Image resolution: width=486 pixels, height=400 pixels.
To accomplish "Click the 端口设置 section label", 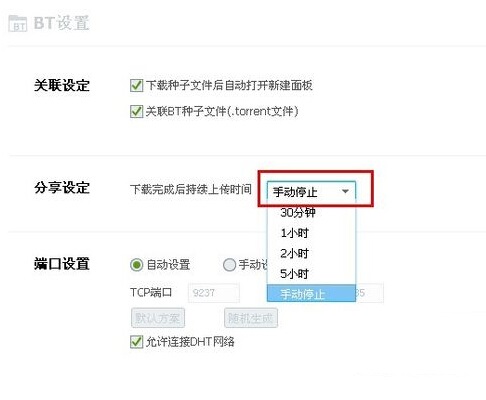I will click(x=62, y=264).
